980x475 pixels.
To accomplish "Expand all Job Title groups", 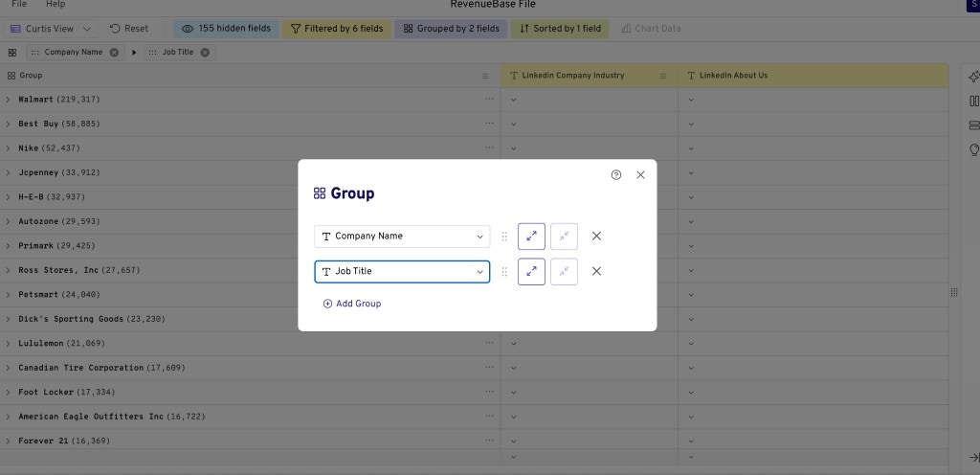I will pyautogui.click(x=531, y=271).
